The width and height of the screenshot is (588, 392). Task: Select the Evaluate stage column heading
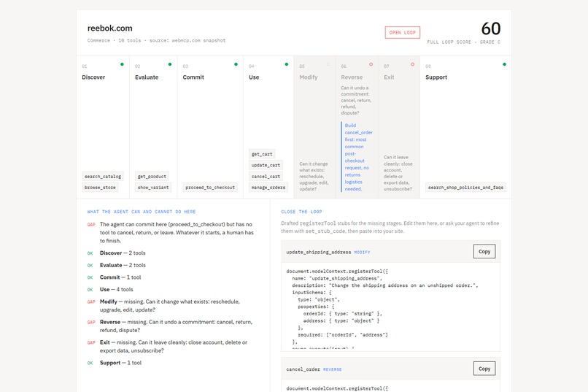[x=147, y=77]
